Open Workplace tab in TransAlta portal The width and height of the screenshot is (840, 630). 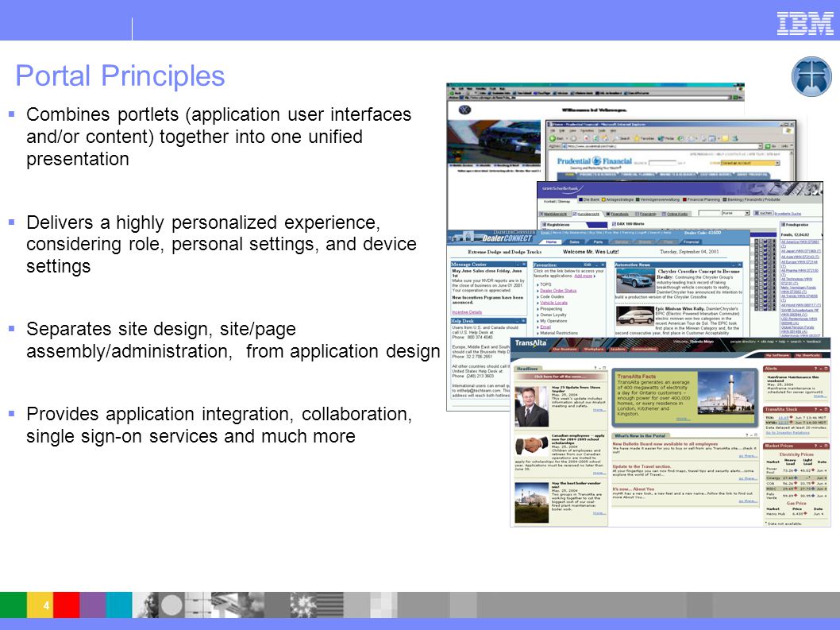(594, 349)
